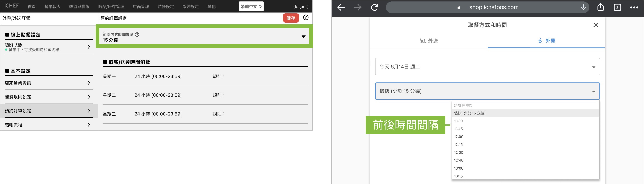Open the 今天 6月14日 週二 date dropdown

pos(487,67)
